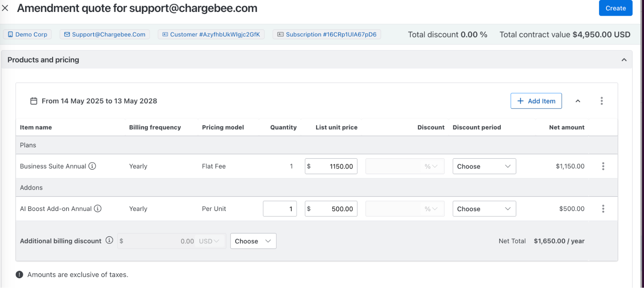This screenshot has width=644, height=288.
Task: Open the three-dot menu for Business Suite Annual row
Action: point(603,166)
